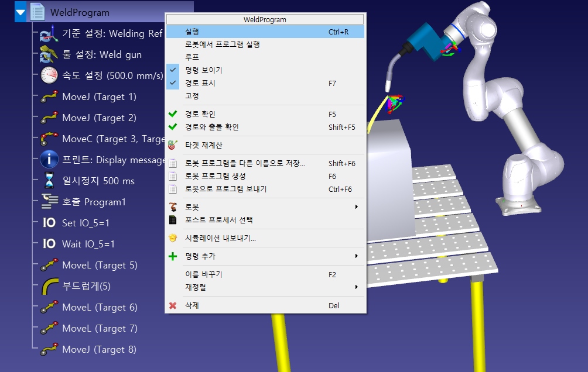
Task: Click the document icon beside 로봇으로 프로그램 보내기
Action: tap(173, 189)
